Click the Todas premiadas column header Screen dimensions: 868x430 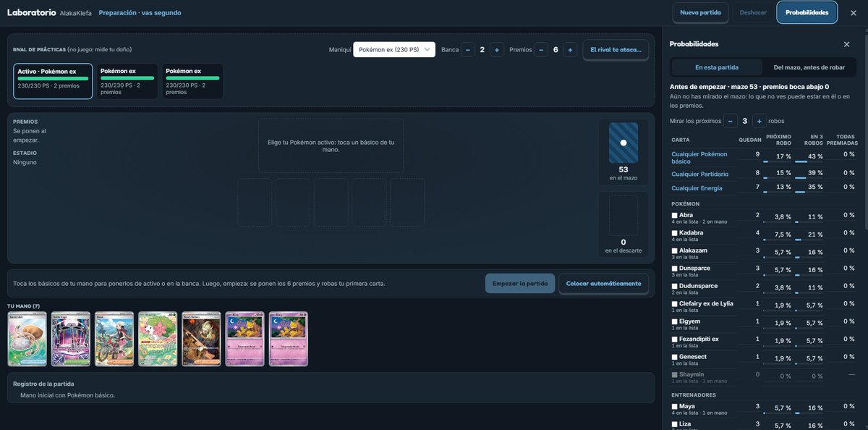[x=841, y=140]
